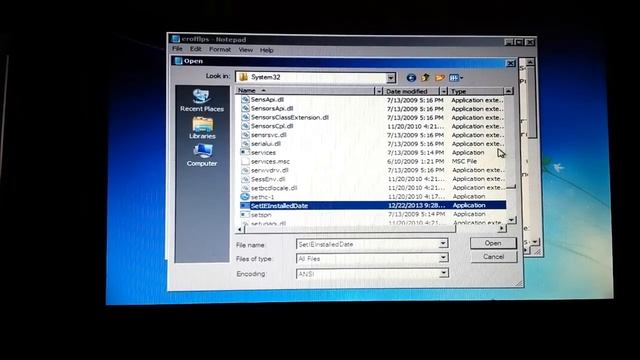Open the View Menu icon

click(x=456, y=78)
